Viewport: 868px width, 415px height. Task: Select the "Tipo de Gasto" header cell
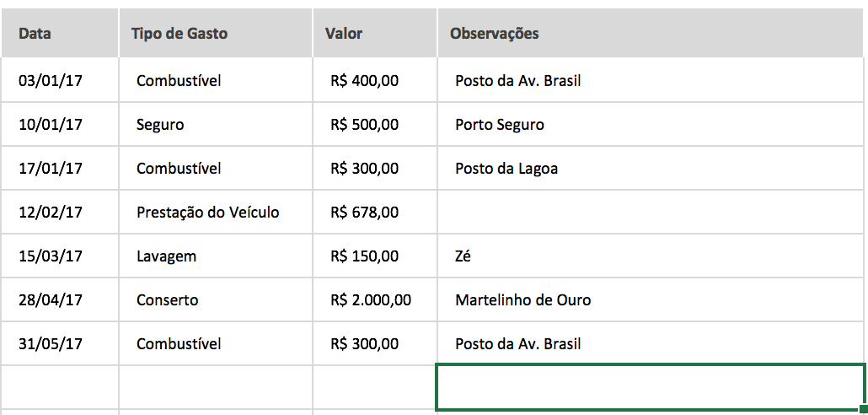[179, 34]
